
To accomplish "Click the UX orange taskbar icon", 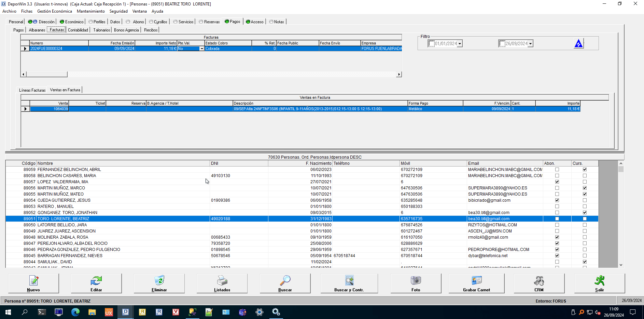I will coord(109,312).
